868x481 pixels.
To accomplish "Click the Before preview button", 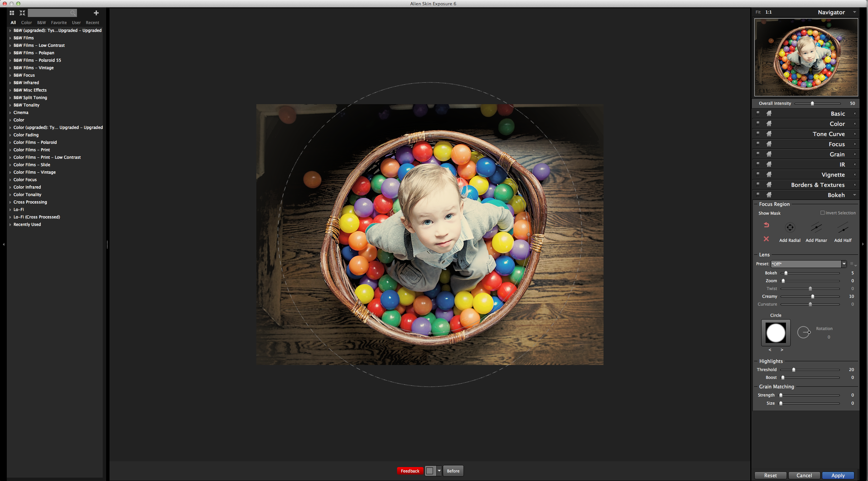I will tap(453, 471).
